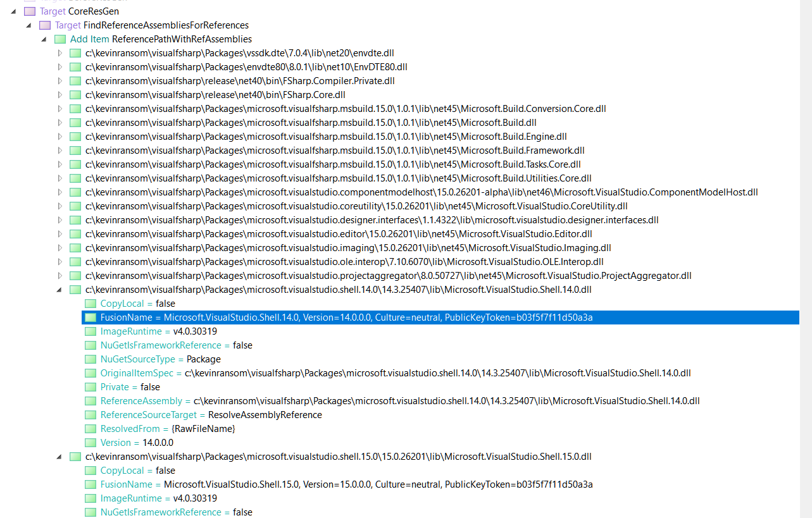This screenshot has width=812, height=518.
Task: Select the OriginalItemSpec property row
Action: 396,373
